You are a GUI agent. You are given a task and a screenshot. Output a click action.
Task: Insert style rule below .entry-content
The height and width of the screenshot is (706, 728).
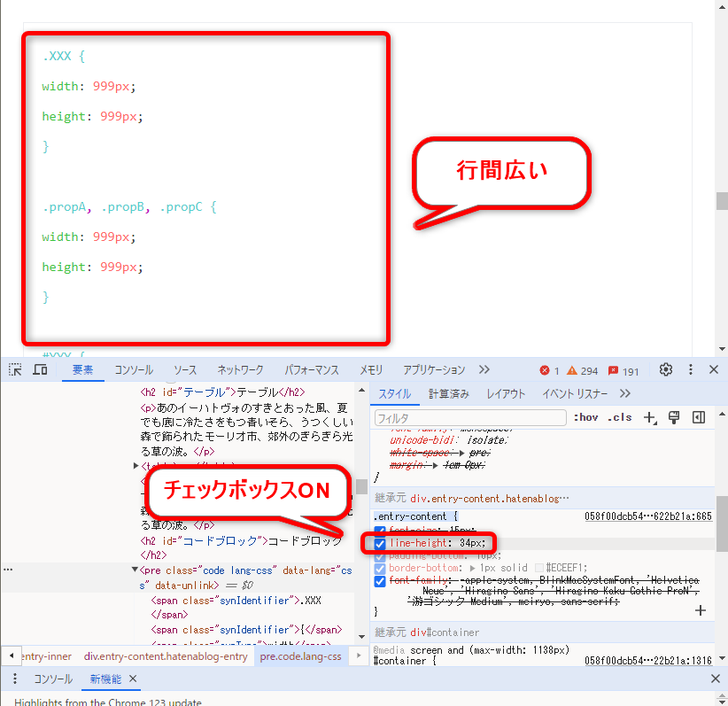[701, 610]
